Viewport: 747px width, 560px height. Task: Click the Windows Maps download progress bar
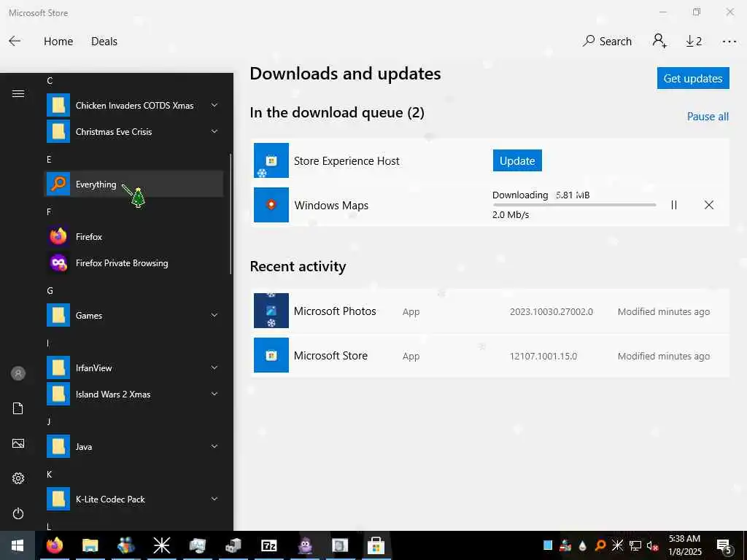574,205
